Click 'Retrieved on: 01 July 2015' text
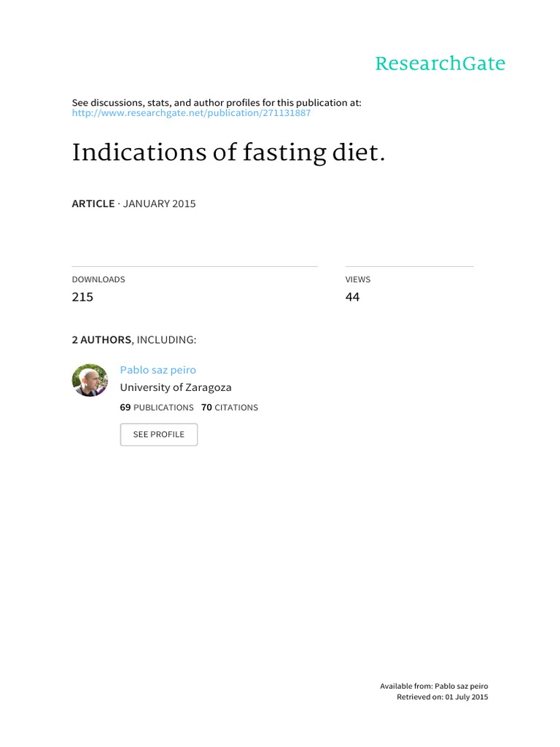 442,697
